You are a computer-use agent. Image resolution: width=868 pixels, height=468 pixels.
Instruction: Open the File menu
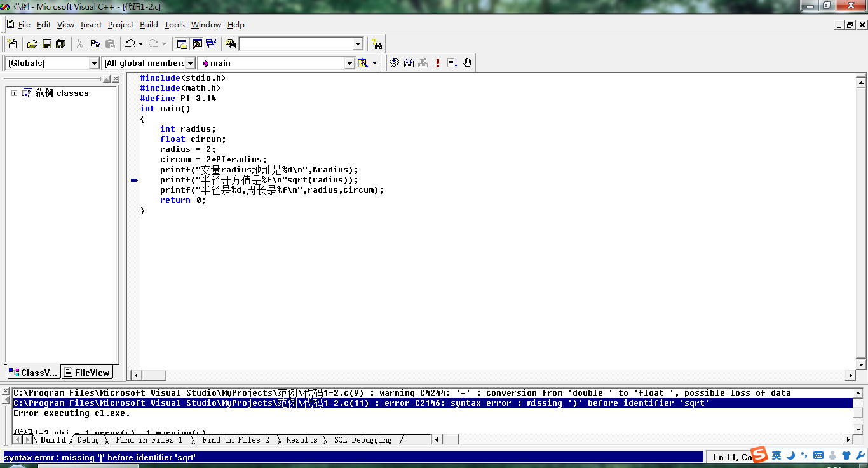[24, 24]
